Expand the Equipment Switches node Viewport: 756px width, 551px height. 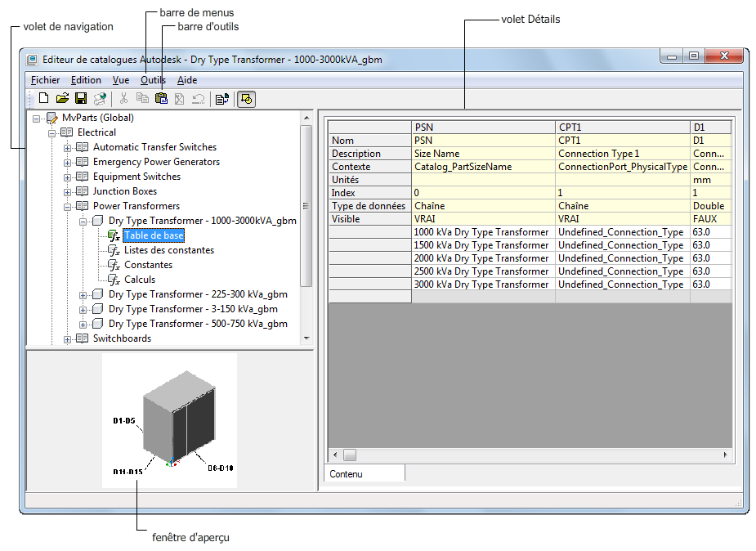(x=67, y=177)
